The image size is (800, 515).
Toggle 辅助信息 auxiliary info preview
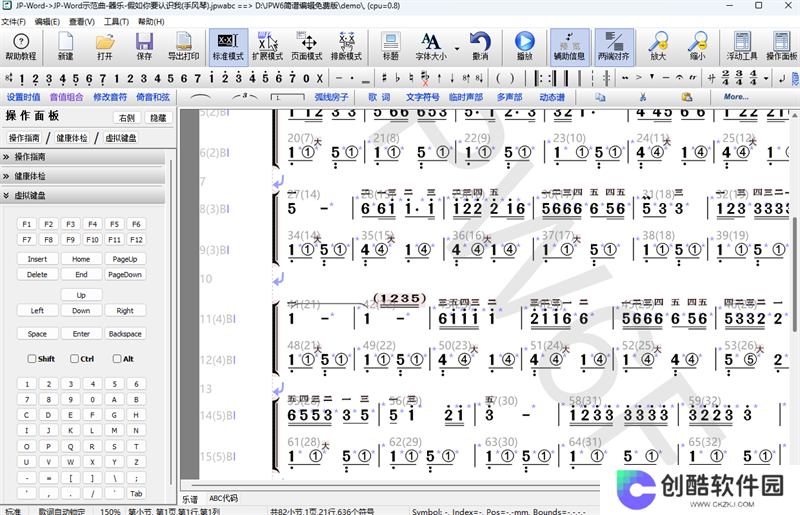pos(569,46)
